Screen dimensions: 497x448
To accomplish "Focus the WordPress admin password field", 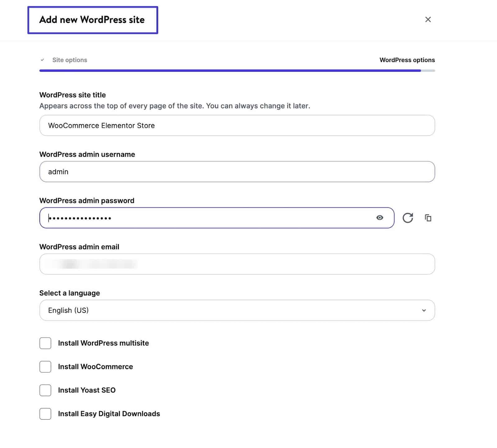I will 202,218.
